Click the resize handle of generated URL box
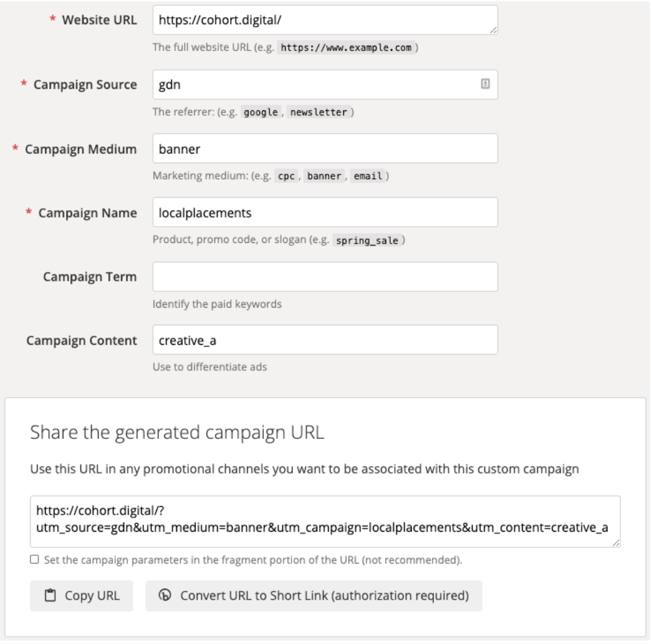 [x=616, y=543]
